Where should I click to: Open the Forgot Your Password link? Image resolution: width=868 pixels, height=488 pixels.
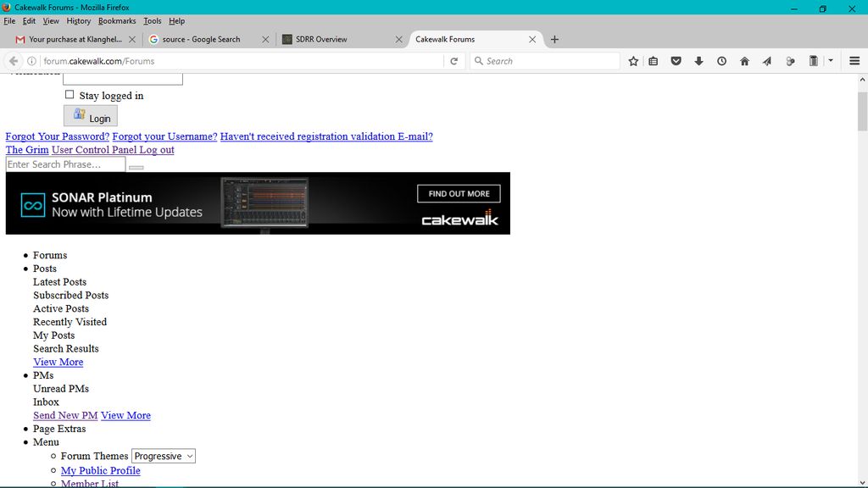pyautogui.click(x=58, y=136)
